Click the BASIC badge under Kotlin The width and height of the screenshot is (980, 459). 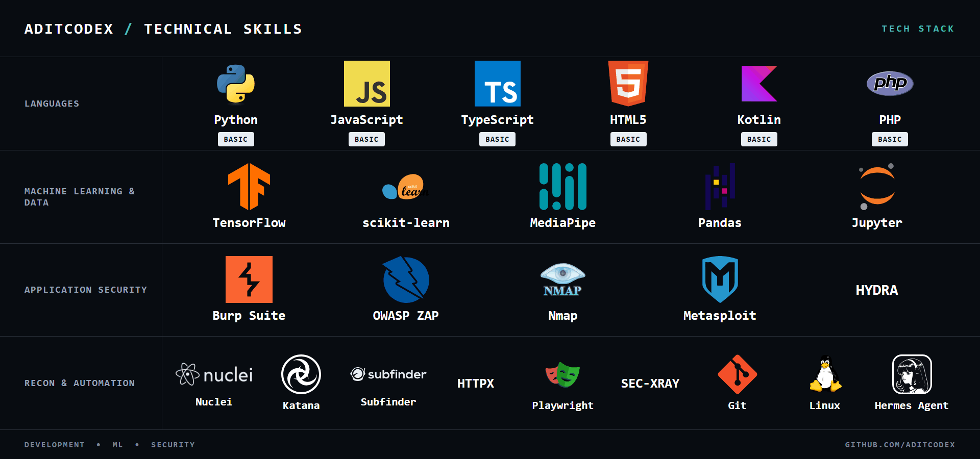tap(759, 139)
